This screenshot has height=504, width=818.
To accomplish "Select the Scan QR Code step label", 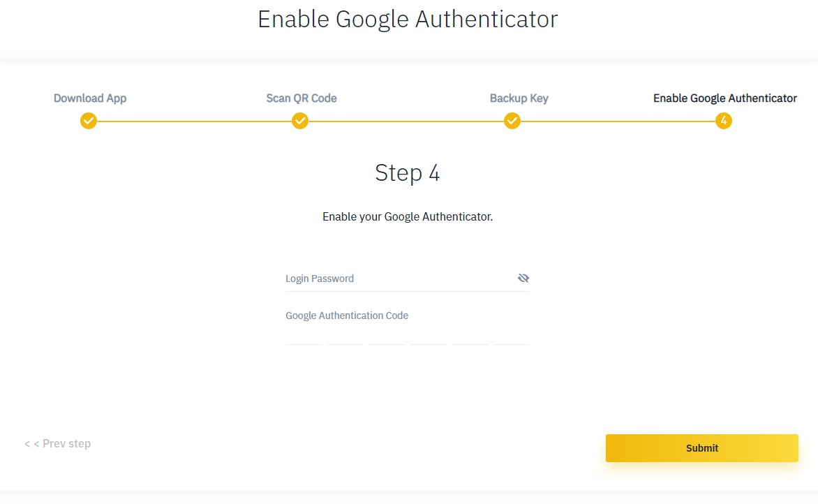I will 301,98.
